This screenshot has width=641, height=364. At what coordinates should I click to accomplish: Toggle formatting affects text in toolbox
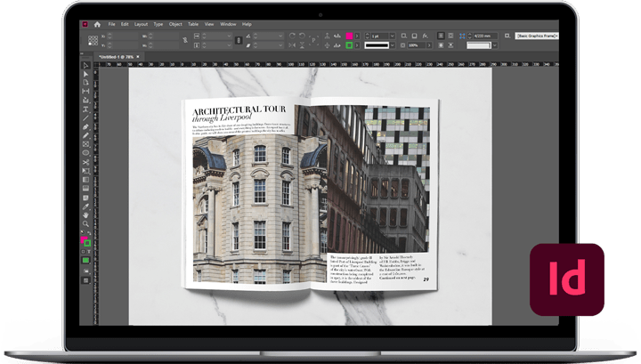pyautogui.click(x=88, y=252)
